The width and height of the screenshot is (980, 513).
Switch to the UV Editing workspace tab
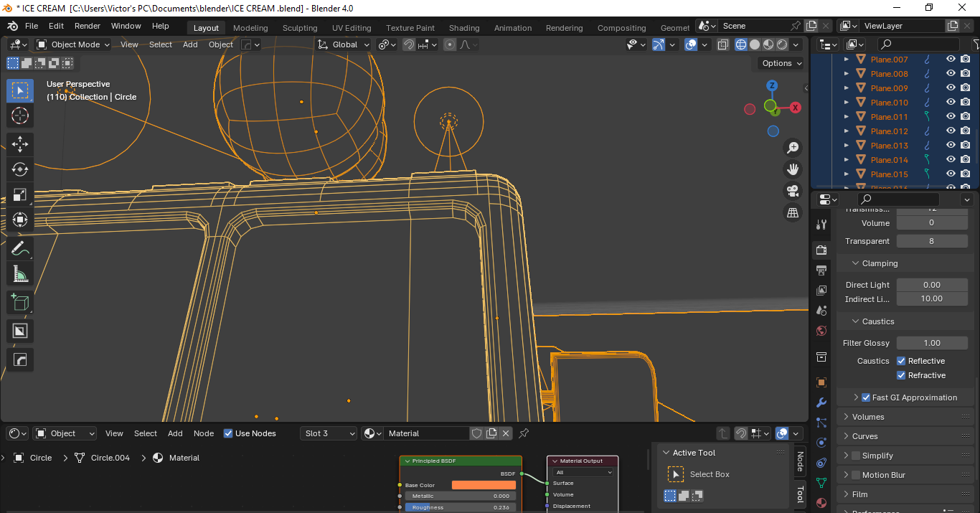[352, 28]
